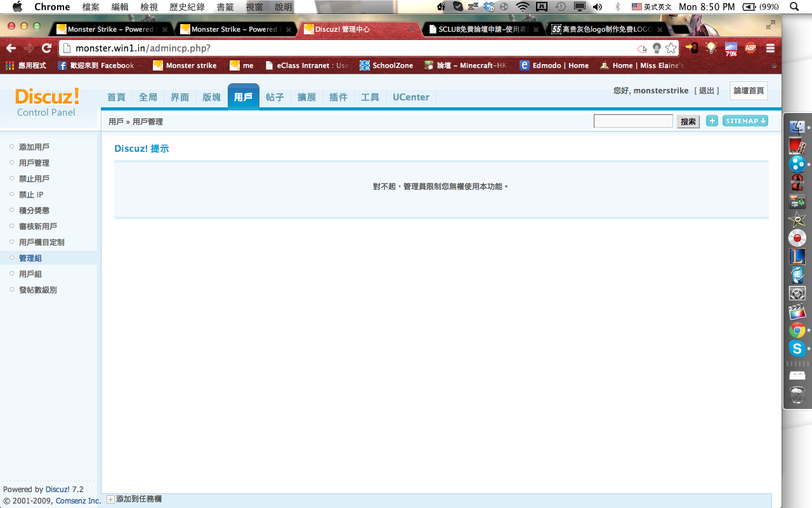Image resolution: width=812 pixels, height=508 pixels.
Task: Open Google Chrome in the Dock
Action: point(797,330)
